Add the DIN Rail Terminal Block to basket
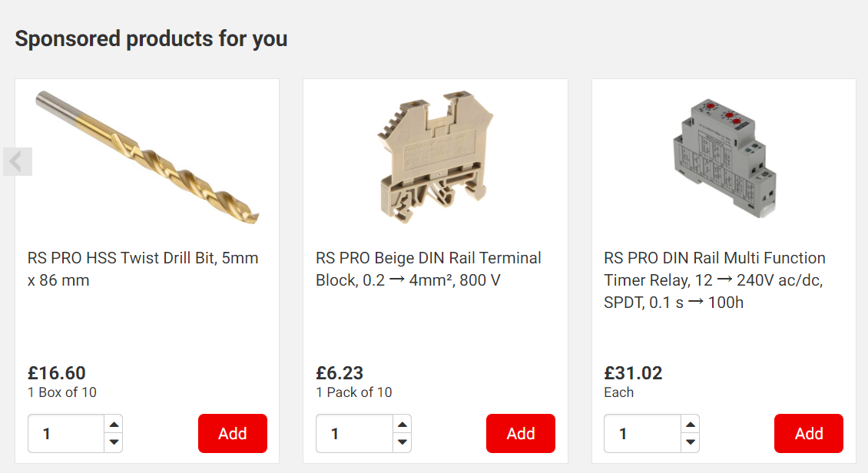 coord(521,434)
